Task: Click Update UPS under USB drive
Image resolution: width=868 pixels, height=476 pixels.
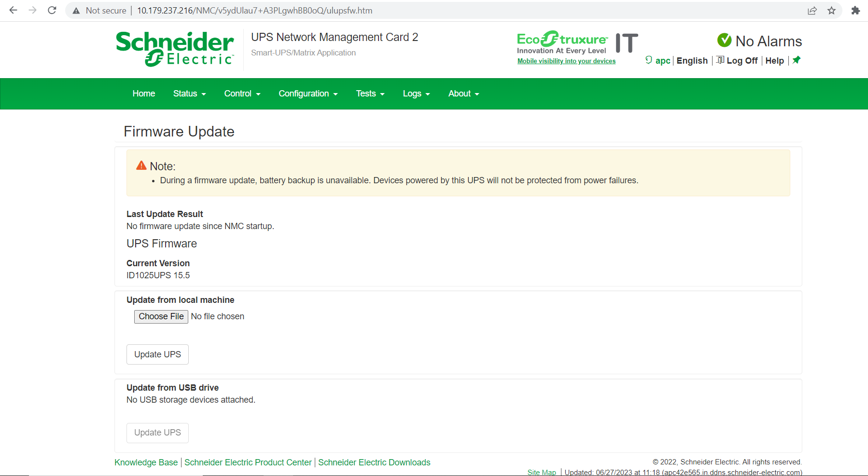Action: pyautogui.click(x=157, y=433)
